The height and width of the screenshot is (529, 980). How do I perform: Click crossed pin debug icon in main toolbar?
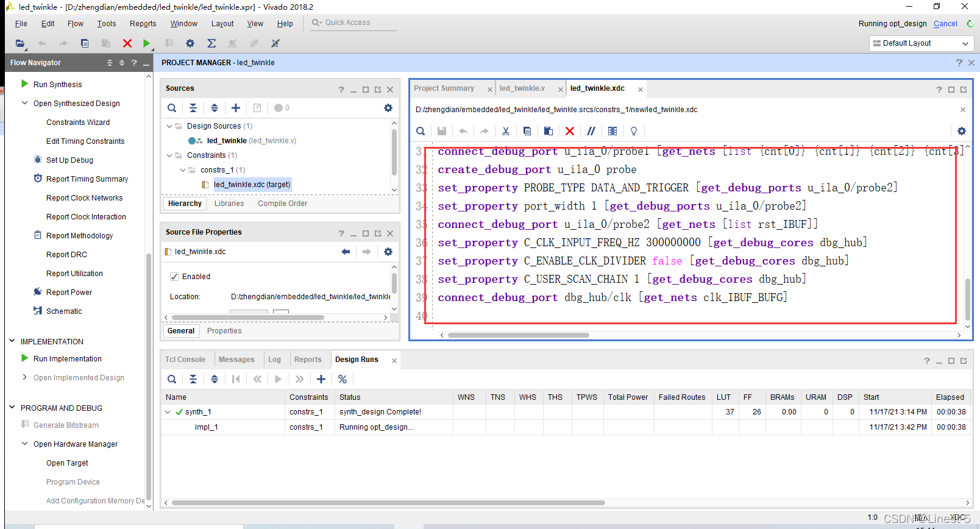tap(275, 43)
